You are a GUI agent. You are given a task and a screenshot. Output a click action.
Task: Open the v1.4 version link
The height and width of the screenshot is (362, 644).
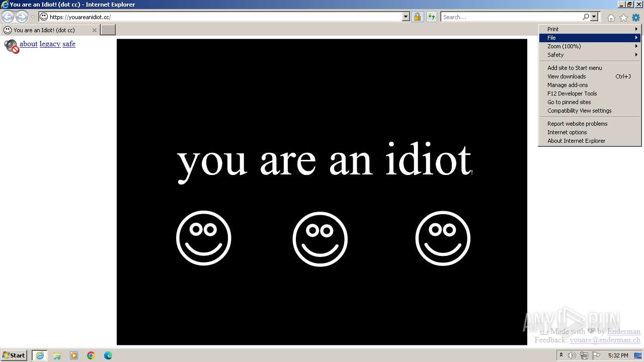[544, 332]
